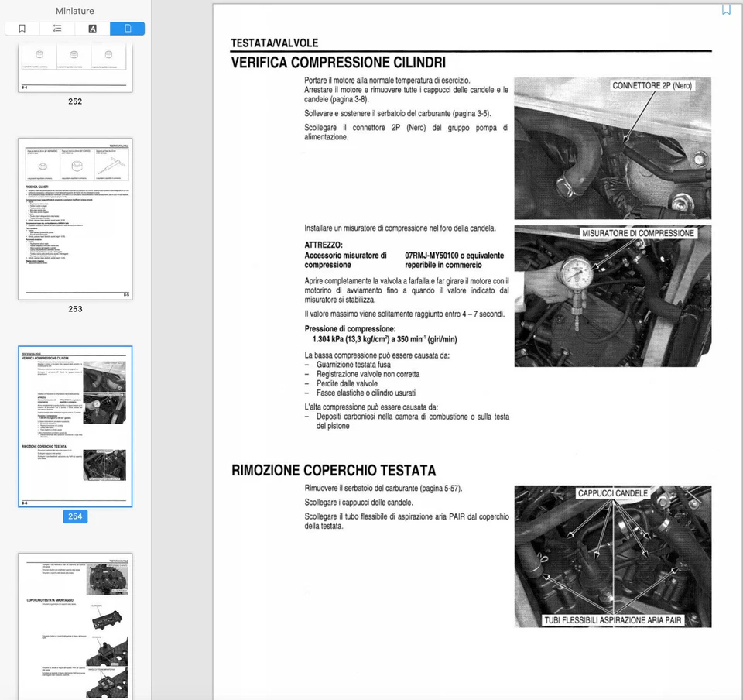Image resolution: width=743 pixels, height=700 pixels.
Task: Click the outline icon next to the bookmark icon
Action: tap(57, 28)
